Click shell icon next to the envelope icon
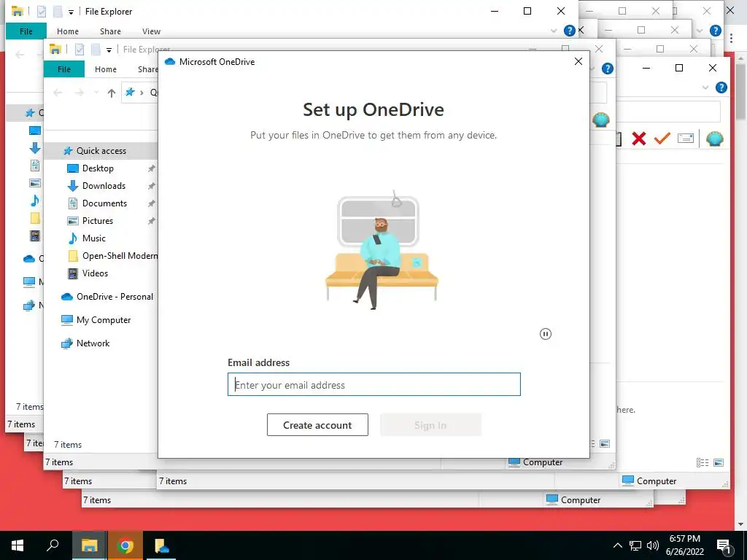Viewport: 747px width, 560px height. click(x=715, y=139)
